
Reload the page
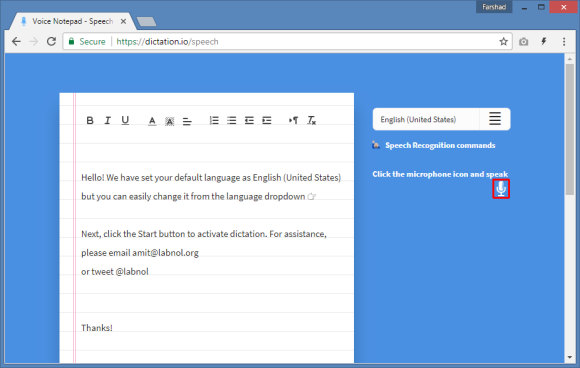[51, 41]
